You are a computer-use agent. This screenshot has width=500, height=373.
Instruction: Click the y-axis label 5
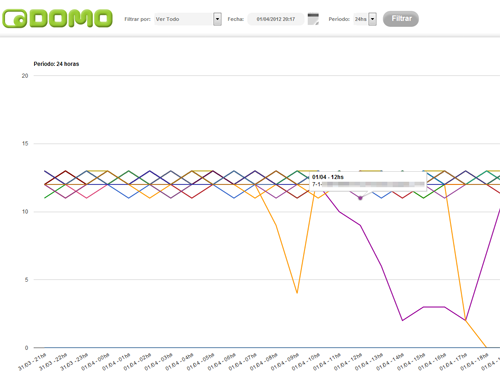coord(26,280)
